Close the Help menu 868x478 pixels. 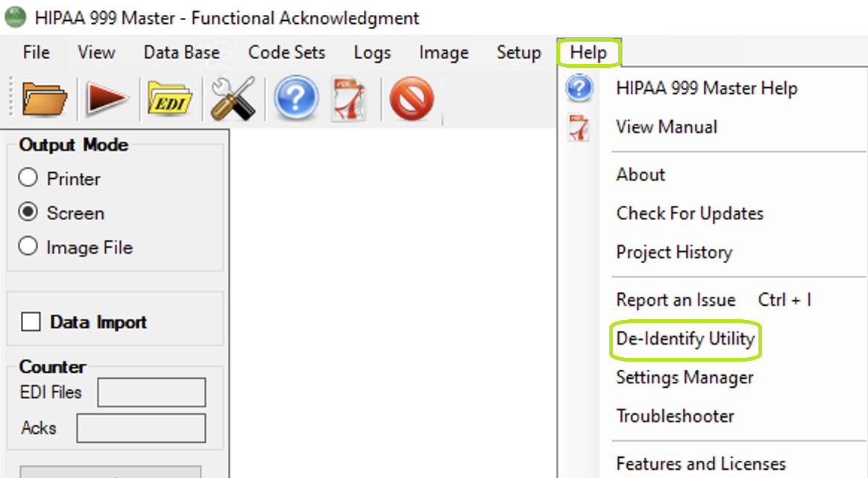point(588,53)
